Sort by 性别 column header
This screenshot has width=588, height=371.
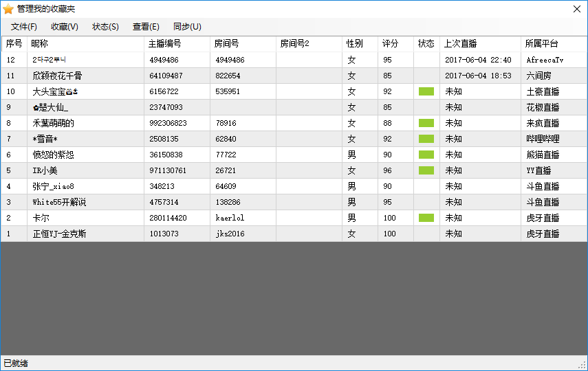360,44
